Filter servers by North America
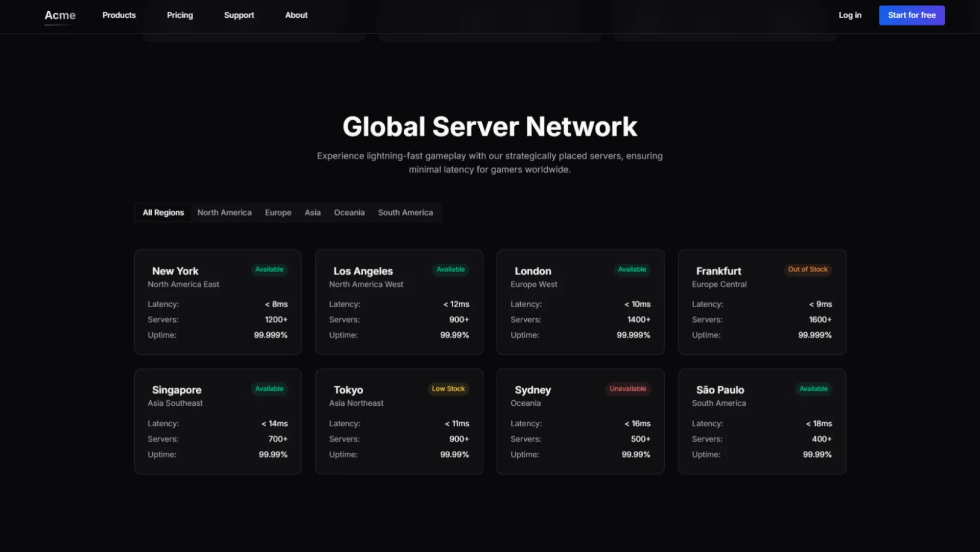980x552 pixels. pyautogui.click(x=224, y=212)
